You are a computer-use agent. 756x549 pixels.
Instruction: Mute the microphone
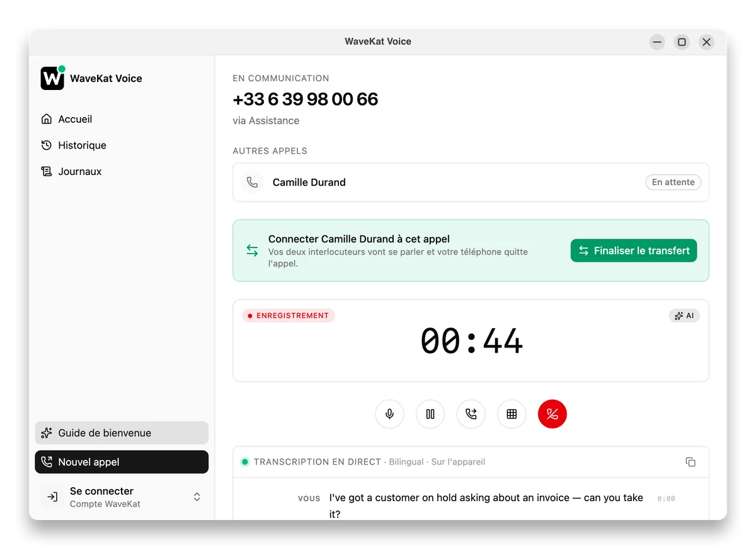(x=389, y=414)
